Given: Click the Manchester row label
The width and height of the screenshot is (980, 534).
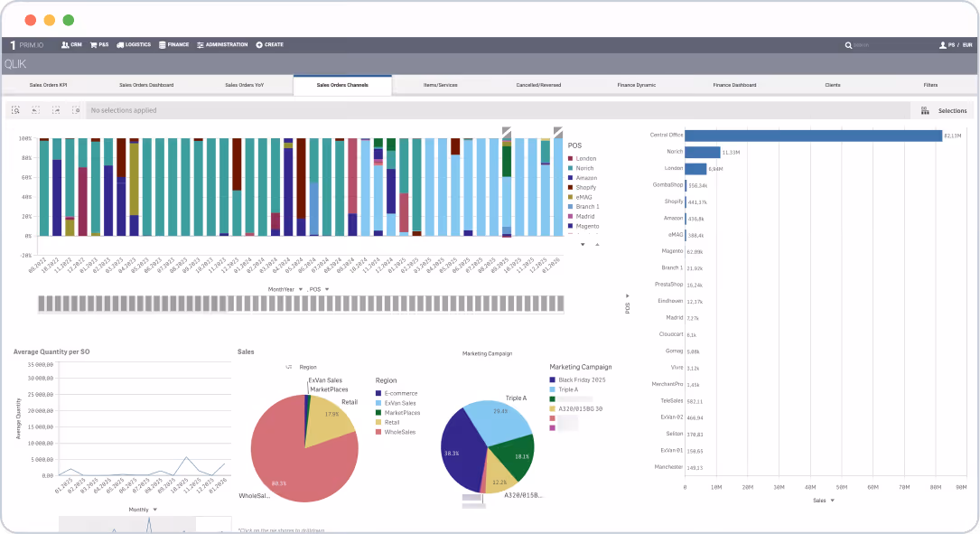Looking at the screenshot, I should pyautogui.click(x=668, y=467).
